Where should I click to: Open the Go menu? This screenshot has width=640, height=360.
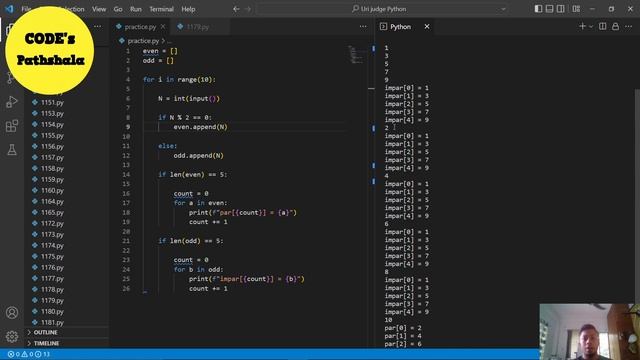[x=118, y=9]
